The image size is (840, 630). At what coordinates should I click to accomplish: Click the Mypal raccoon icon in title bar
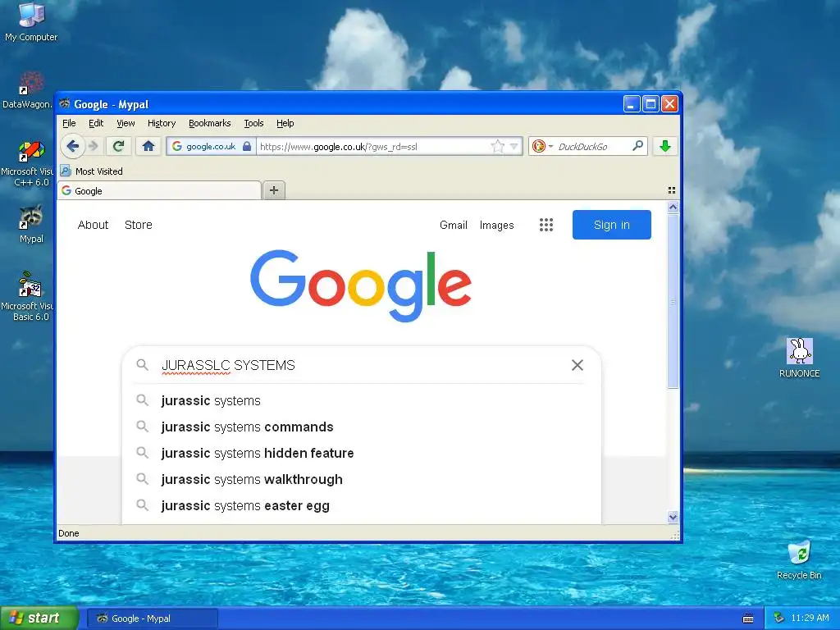(x=65, y=103)
